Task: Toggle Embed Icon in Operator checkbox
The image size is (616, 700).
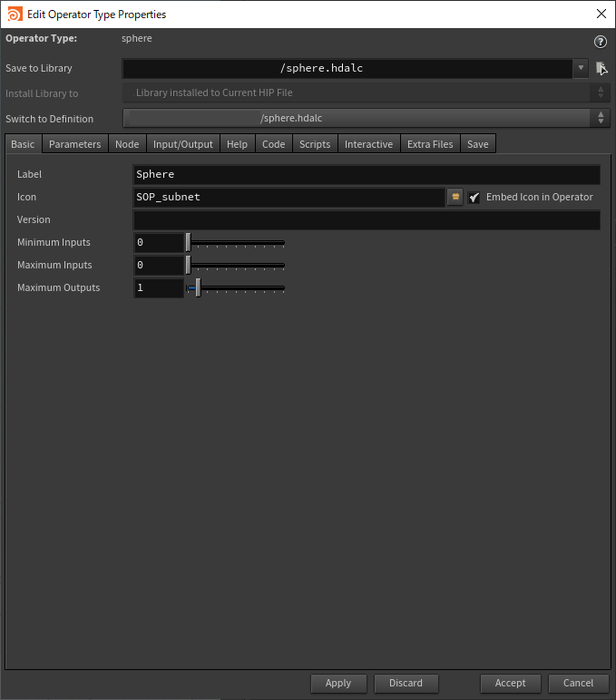Action: click(x=474, y=198)
